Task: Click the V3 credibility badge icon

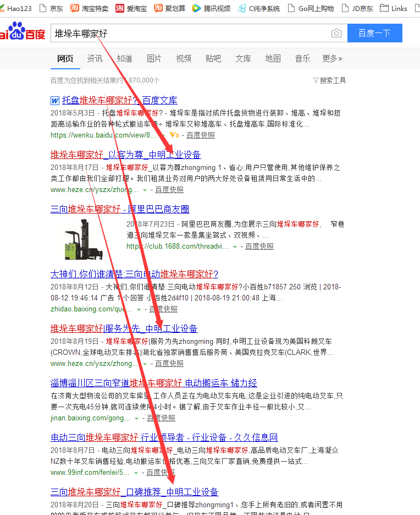Action: coord(174,135)
